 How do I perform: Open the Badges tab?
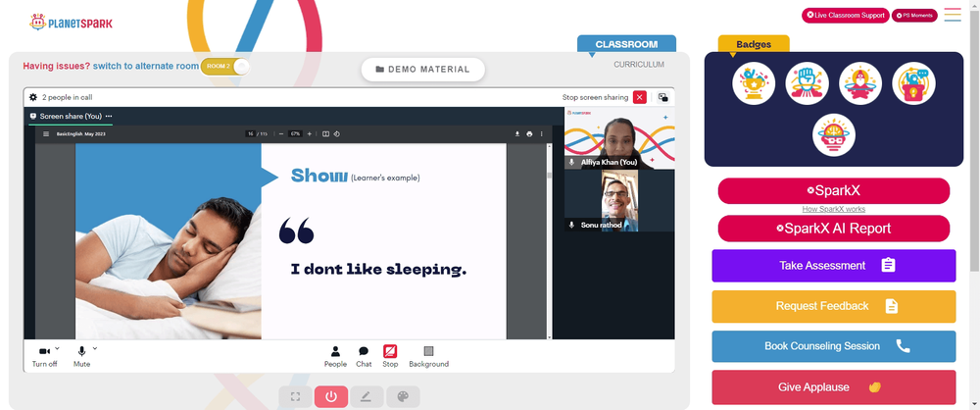(754, 44)
